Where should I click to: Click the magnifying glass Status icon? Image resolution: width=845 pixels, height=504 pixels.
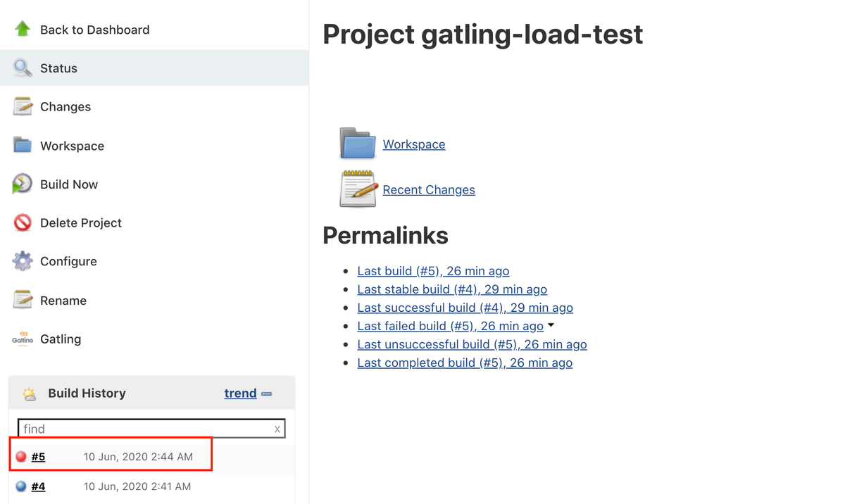click(23, 68)
